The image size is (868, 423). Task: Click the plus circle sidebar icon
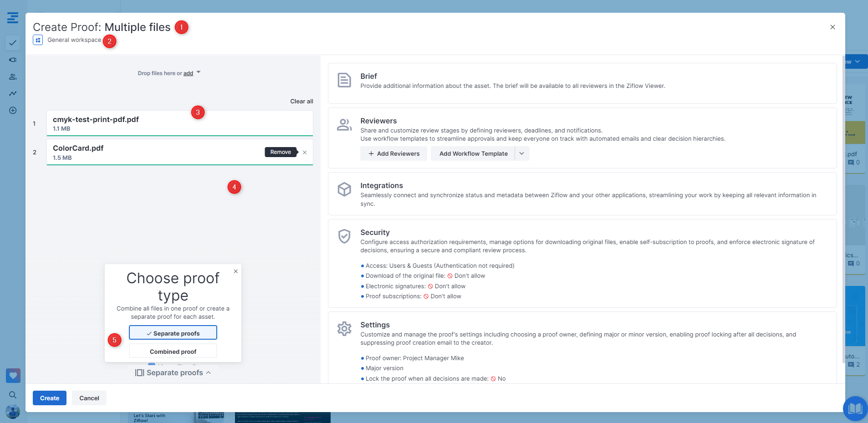pyautogui.click(x=13, y=110)
